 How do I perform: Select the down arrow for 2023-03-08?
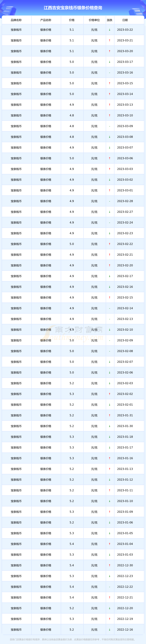[x=110, y=137]
